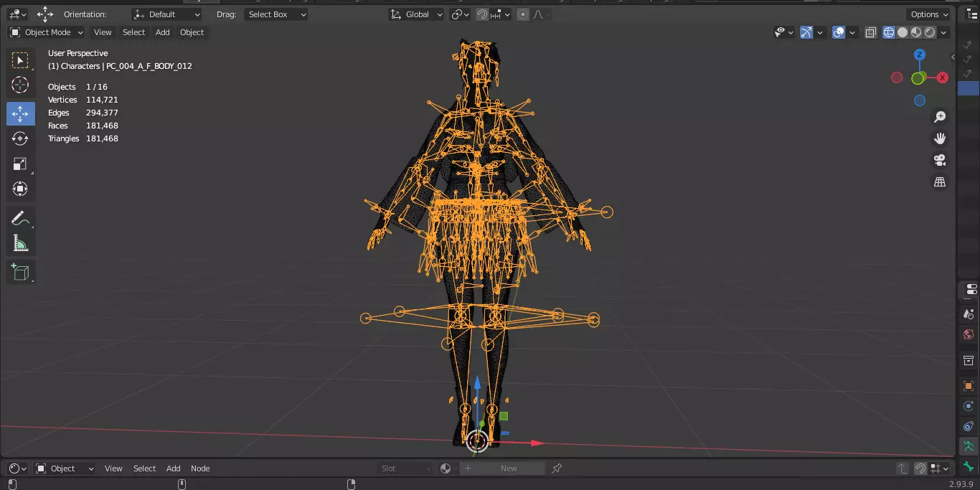Click the move tool settings icon in header
The height and width of the screenshot is (490, 980).
[x=45, y=14]
